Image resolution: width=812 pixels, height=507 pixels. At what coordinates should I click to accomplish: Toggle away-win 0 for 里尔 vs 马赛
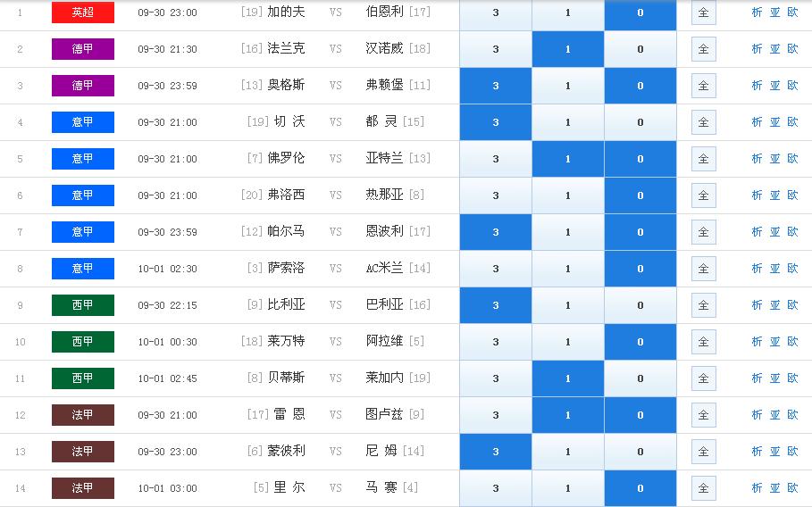[x=640, y=488]
